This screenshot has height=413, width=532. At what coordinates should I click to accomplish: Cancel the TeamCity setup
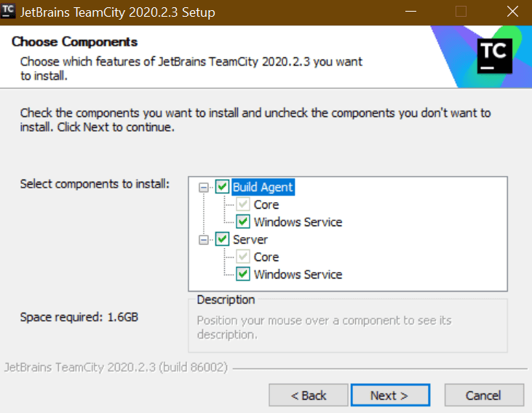(x=484, y=396)
